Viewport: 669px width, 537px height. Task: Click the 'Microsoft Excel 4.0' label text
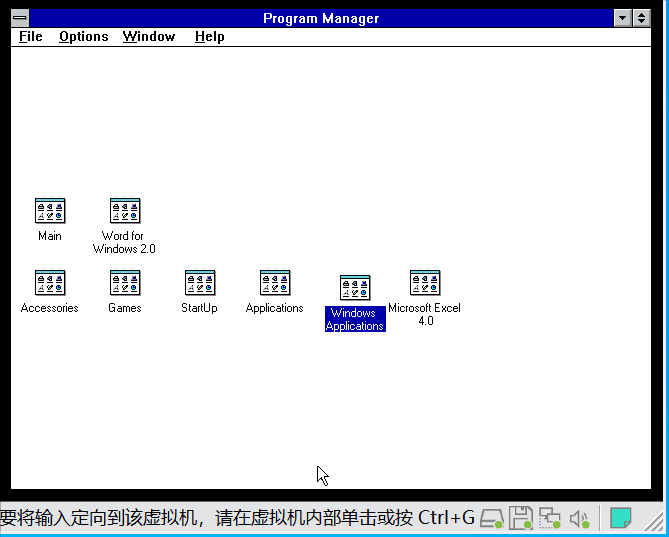point(425,314)
